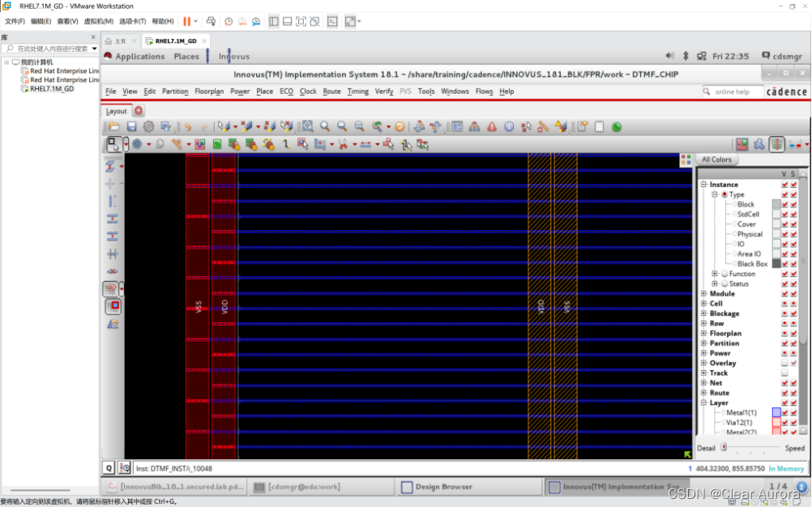Open Applications in the GNOME top bar
Viewport: 812px width, 507px height.
140,57
